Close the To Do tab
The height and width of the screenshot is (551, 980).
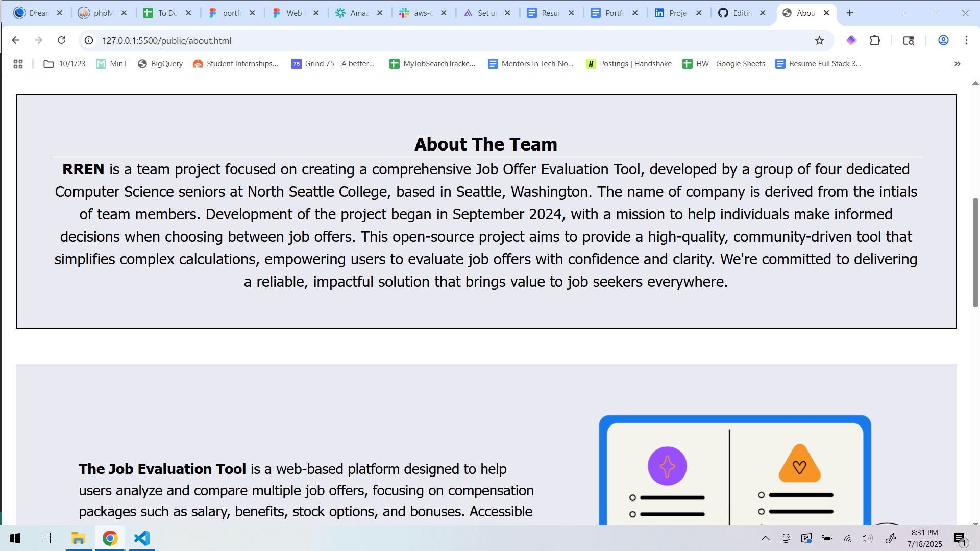coord(188,13)
